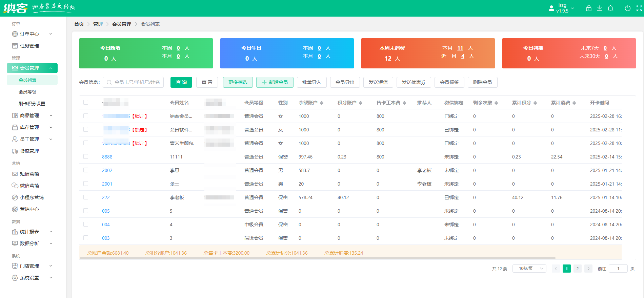Viewport: 644px width, 298px height.
Task: Open the 10条/页 page size dropdown
Action: (529, 269)
